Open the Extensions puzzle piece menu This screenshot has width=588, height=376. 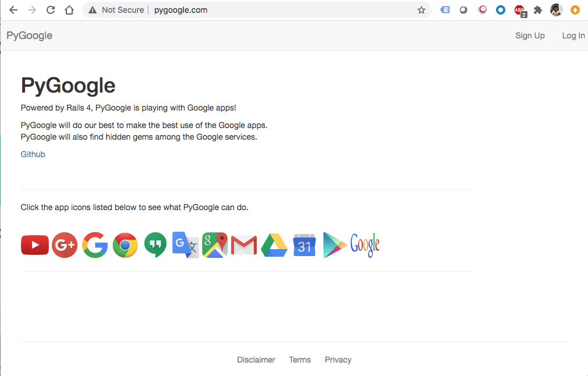coord(538,10)
